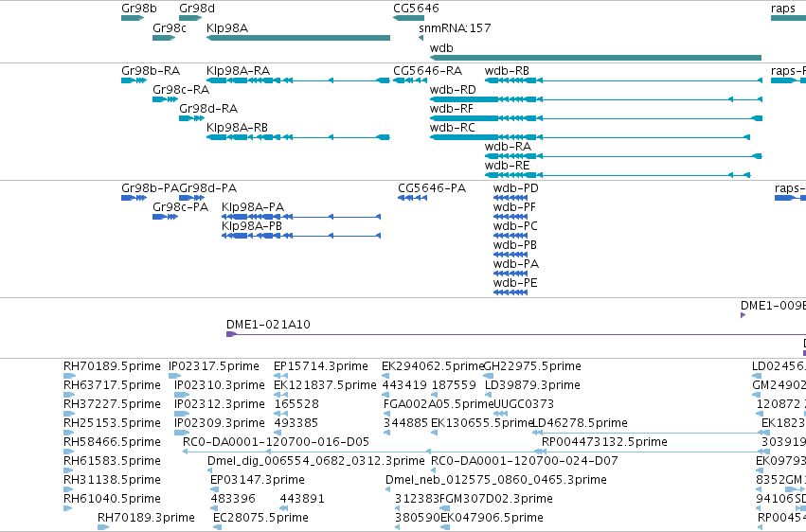Select the RH61040.5prime EST
The width and height of the screenshot is (806, 532).
coord(68,509)
